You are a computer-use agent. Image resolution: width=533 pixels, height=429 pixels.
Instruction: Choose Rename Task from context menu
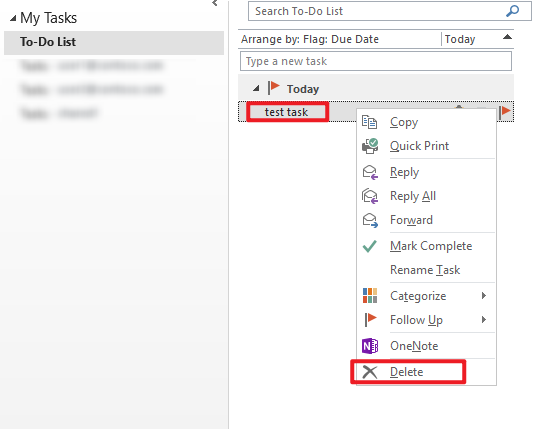425,270
